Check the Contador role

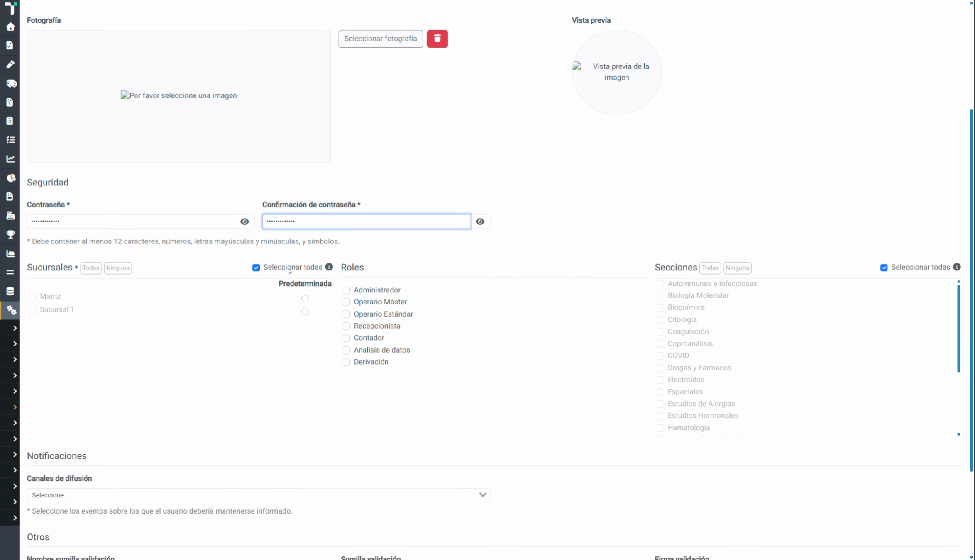click(x=346, y=338)
